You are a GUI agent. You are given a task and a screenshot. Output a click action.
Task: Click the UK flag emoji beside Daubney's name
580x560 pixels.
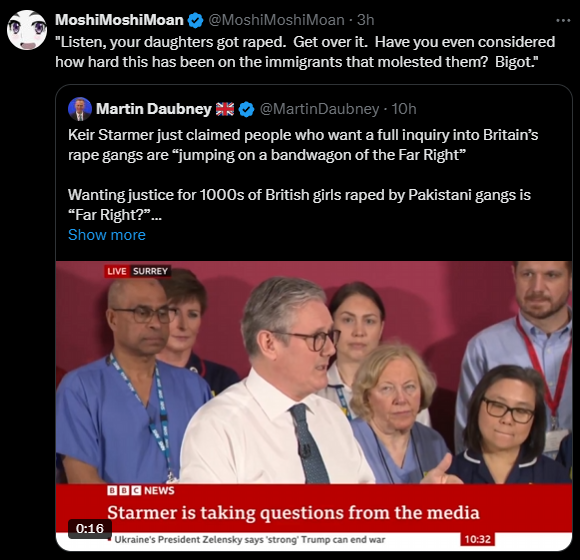[225, 109]
